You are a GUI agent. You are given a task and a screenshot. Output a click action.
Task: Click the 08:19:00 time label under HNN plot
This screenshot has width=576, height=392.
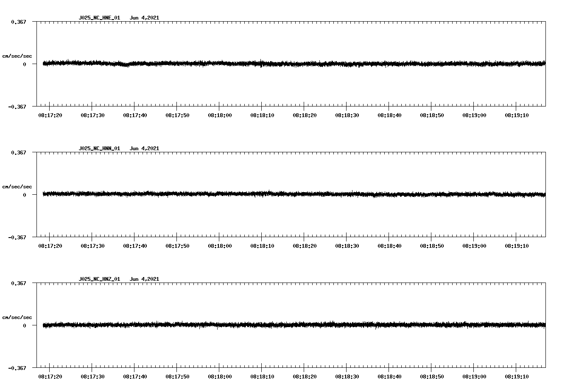point(474,246)
